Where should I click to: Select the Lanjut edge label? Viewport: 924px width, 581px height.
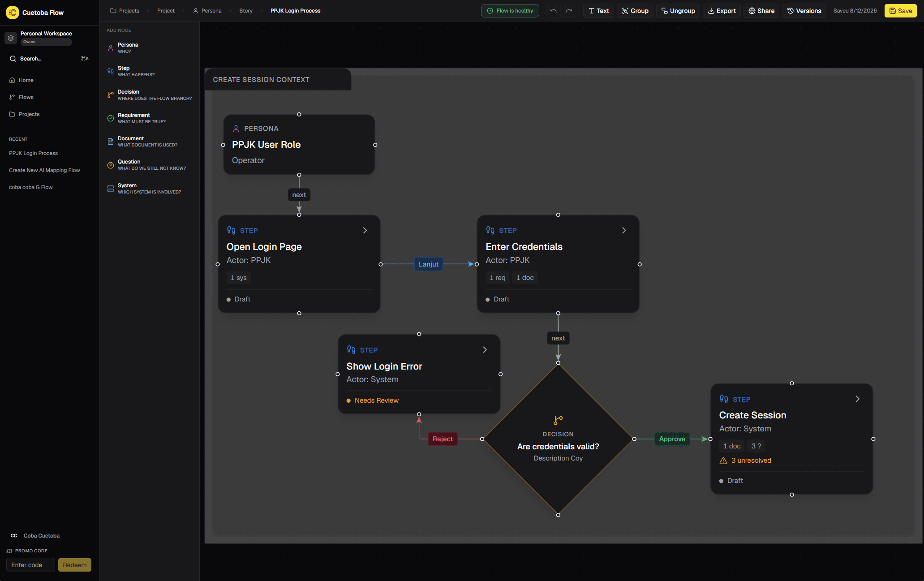point(428,264)
